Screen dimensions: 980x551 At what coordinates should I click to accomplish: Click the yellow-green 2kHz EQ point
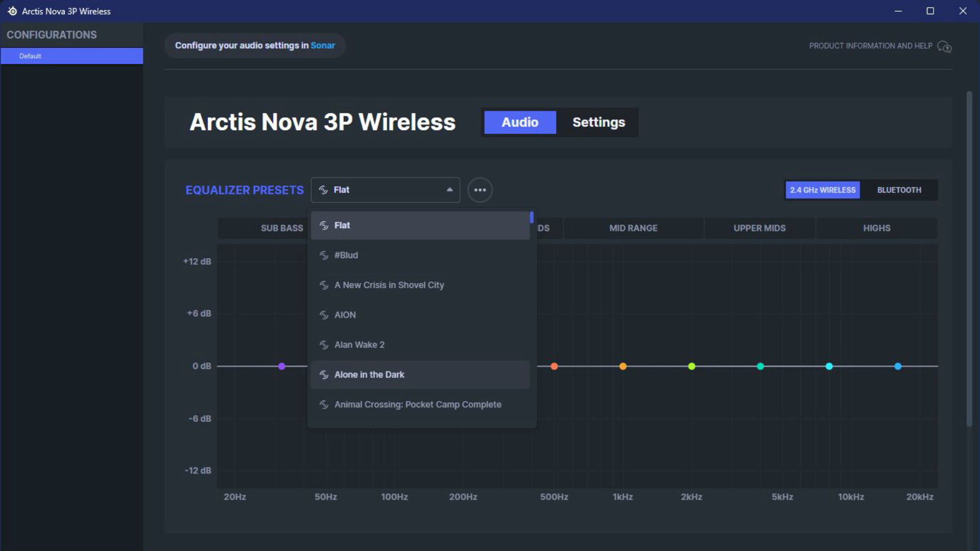coord(692,366)
